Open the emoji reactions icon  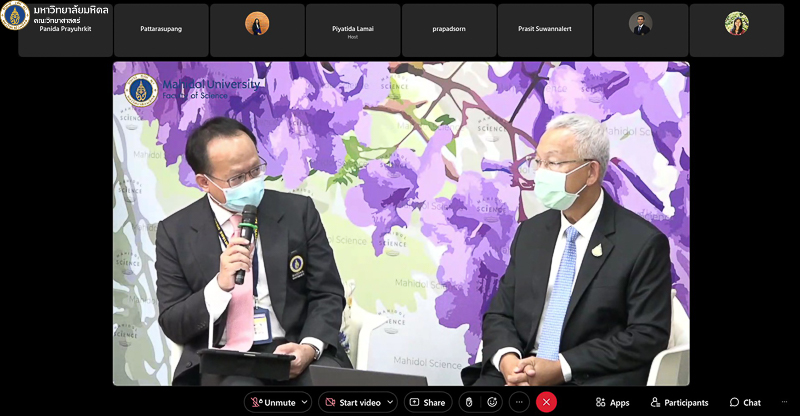point(492,402)
